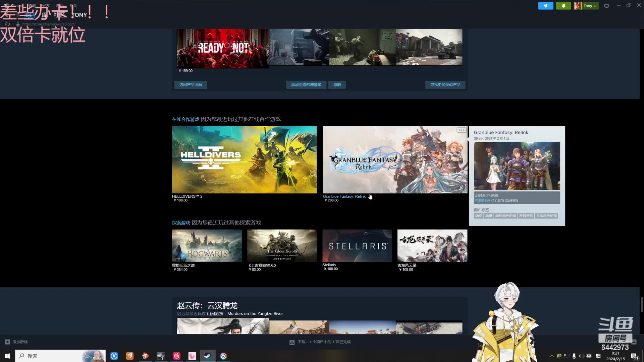Click the HELLDIVERS 2 ¥ 198.00 price

[181, 200]
